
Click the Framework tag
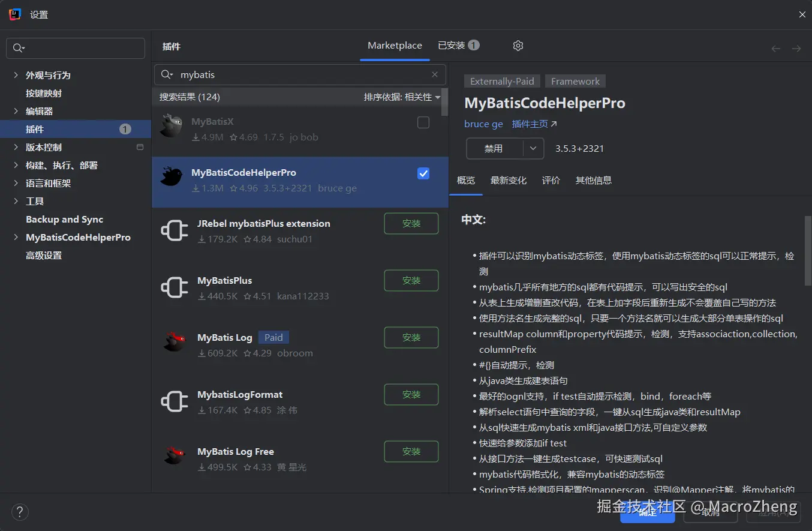576,81
